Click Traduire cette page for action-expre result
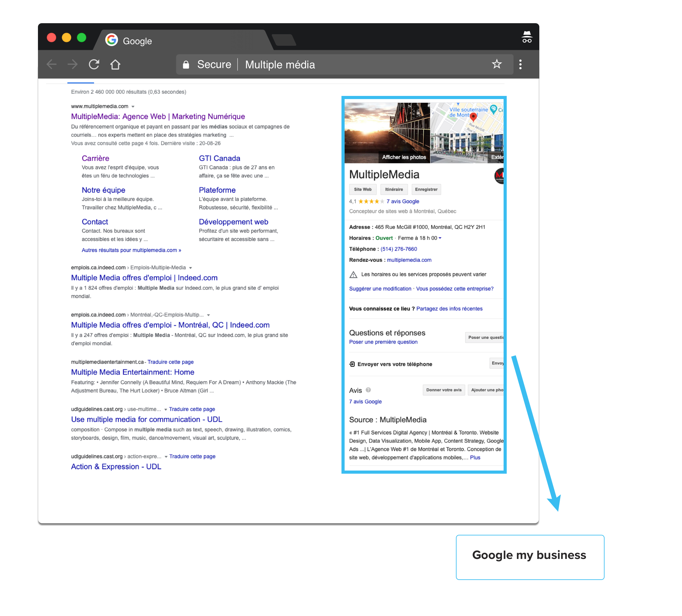Image resolution: width=682 pixels, height=616 pixels. click(192, 456)
